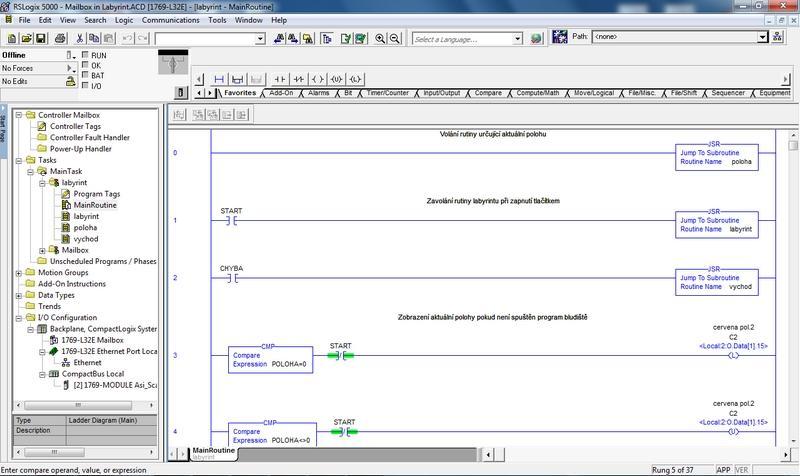The image size is (800, 476).
Task: Select the vychod routine in tree
Action: (86, 239)
